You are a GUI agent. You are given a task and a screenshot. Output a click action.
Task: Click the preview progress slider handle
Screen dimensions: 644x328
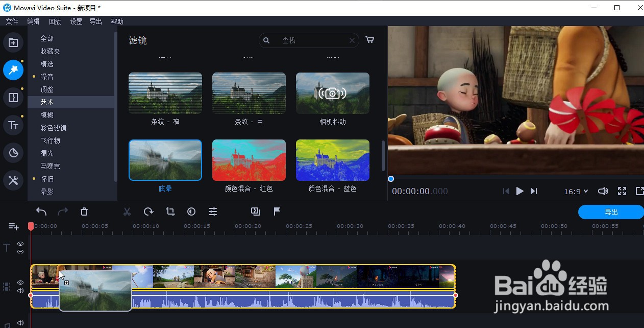pyautogui.click(x=391, y=179)
